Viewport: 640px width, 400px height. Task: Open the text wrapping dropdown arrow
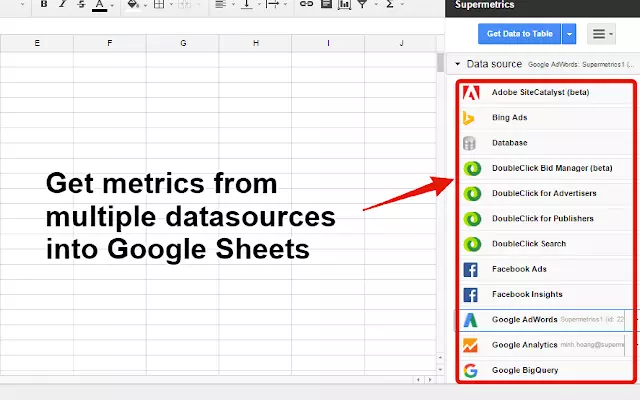point(285,4)
